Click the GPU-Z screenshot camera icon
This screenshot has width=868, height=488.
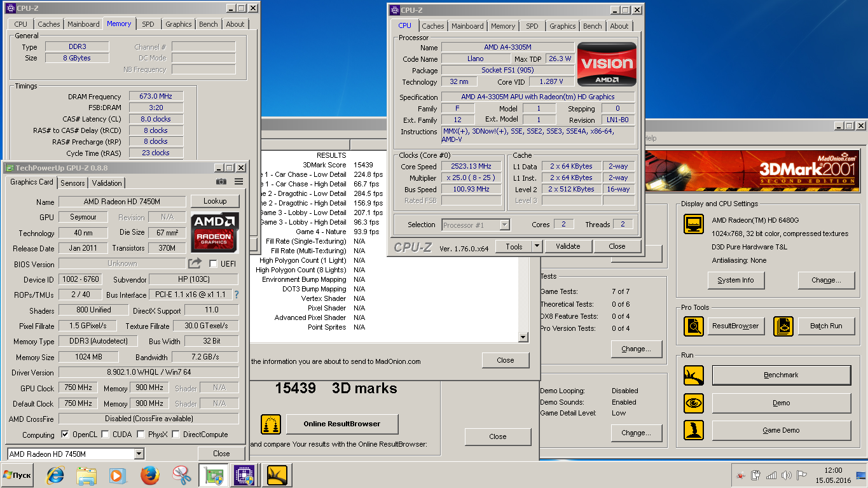[221, 182]
